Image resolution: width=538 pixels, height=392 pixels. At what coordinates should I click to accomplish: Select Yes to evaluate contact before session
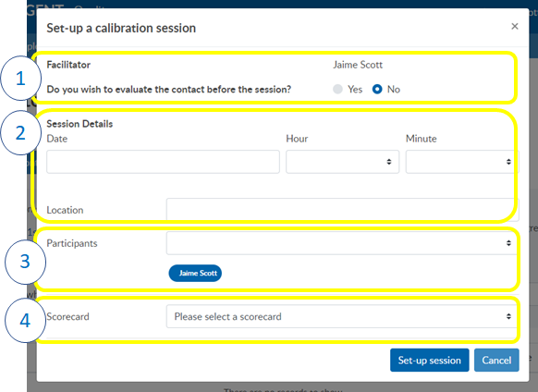pos(337,90)
